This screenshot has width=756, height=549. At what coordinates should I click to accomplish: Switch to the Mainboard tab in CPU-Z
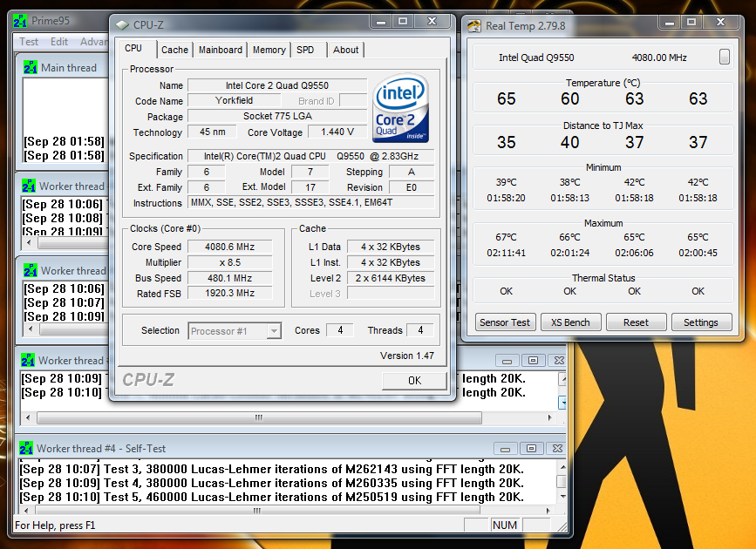click(x=221, y=50)
